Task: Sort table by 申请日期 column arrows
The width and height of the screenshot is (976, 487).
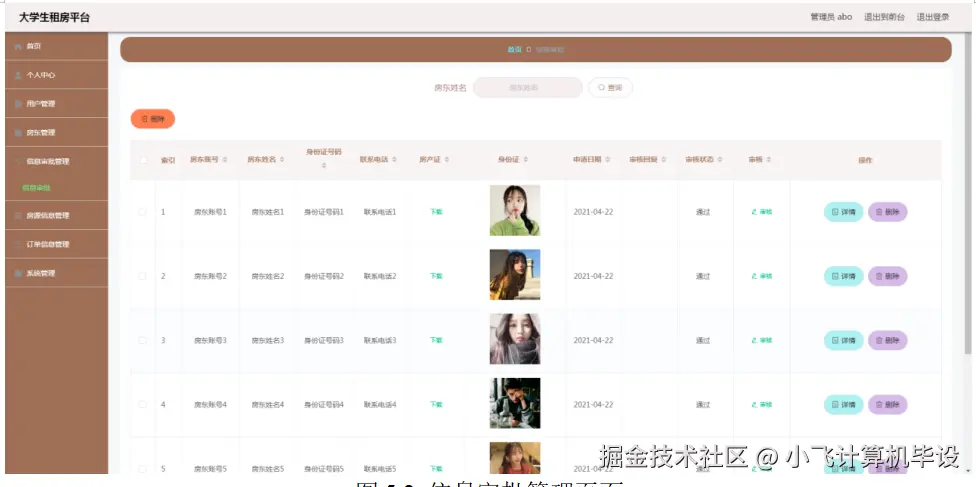Action: point(608,160)
